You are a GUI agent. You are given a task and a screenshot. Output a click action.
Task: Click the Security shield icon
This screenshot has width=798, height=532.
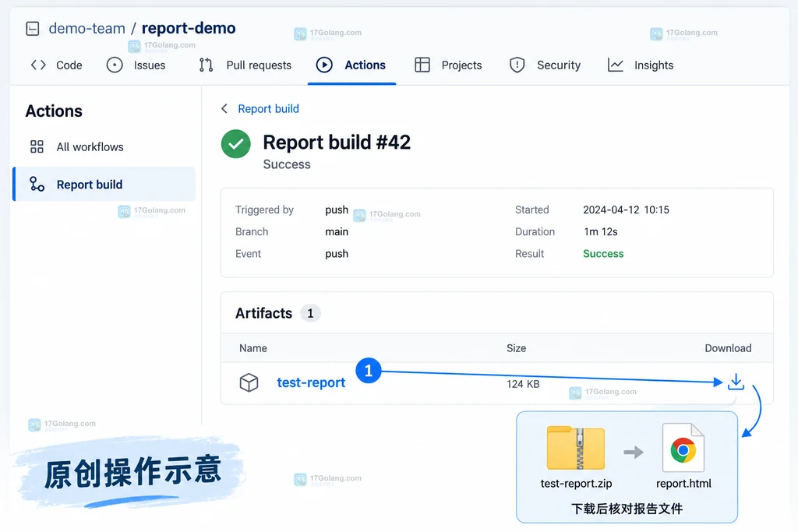(x=517, y=65)
